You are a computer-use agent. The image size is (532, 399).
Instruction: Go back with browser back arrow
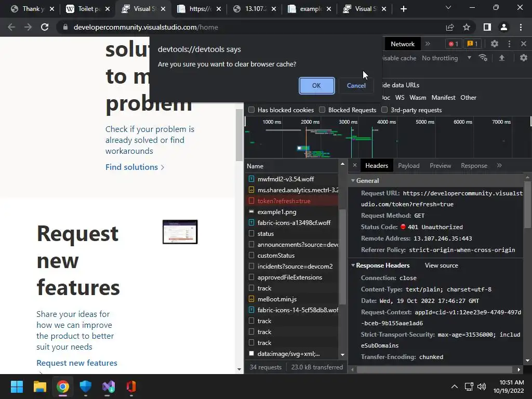[x=11, y=27]
